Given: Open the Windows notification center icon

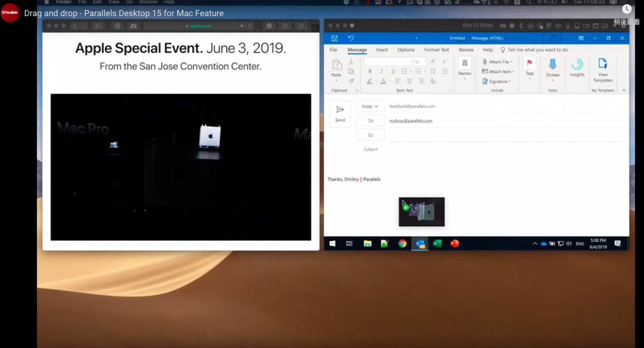Looking at the screenshot, I should click(618, 243).
